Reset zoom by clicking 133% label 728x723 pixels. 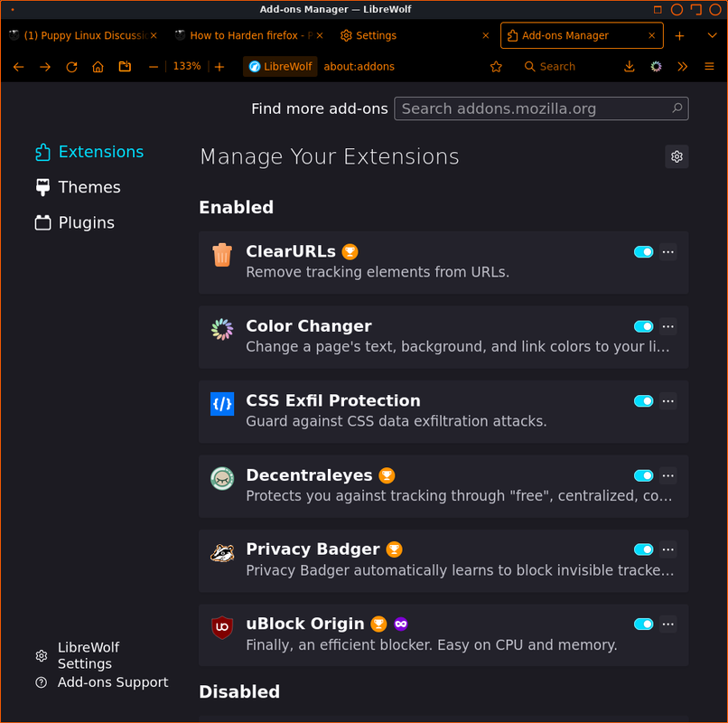tap(187, 67)
